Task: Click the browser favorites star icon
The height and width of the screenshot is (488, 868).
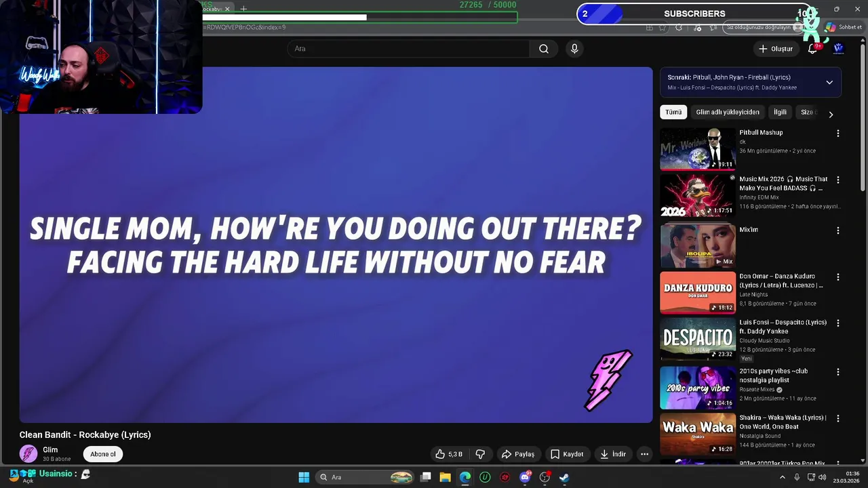Action: [662, 28]
